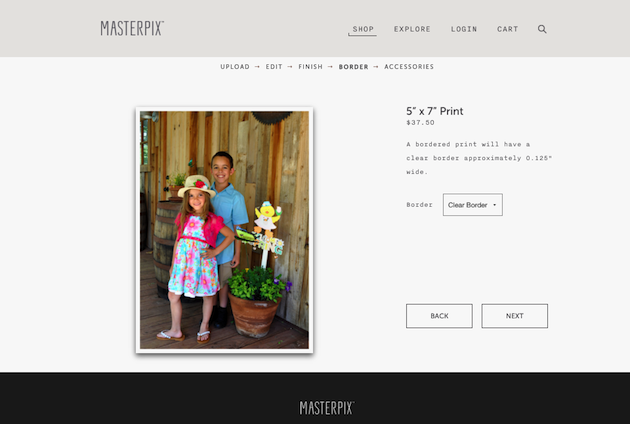Click the Back button
The image size is (630, 424).
pyautogui.click(x=439, y=316)
